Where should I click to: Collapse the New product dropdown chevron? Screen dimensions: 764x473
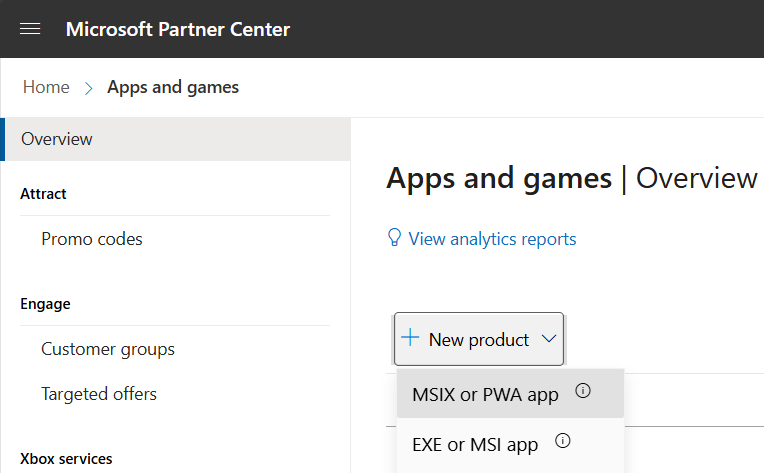coord(549,339)
